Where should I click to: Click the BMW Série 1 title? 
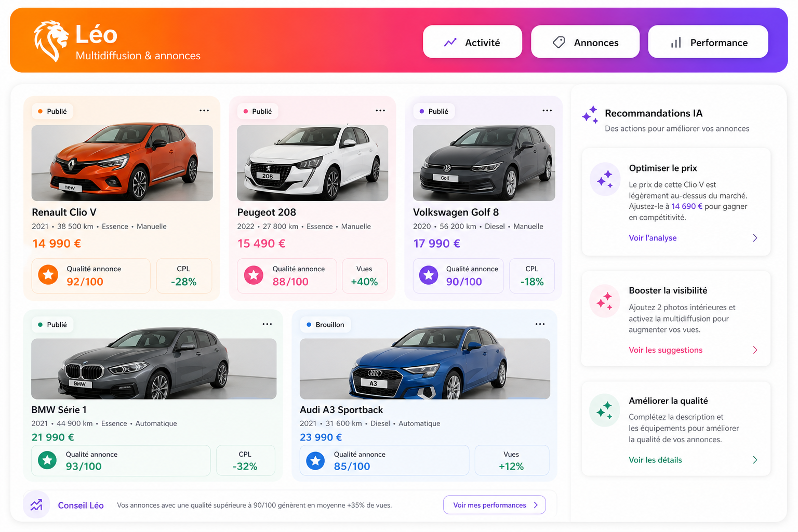tap(59, 409)
